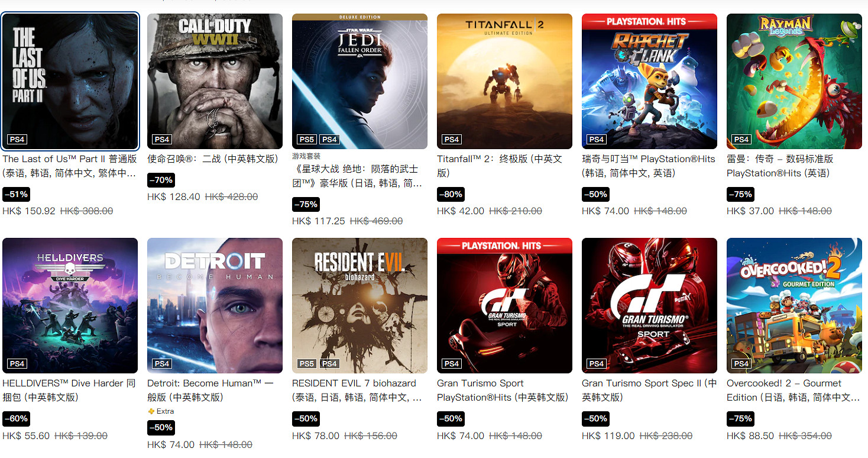Click the -51% discount badge

pos(16,194)
